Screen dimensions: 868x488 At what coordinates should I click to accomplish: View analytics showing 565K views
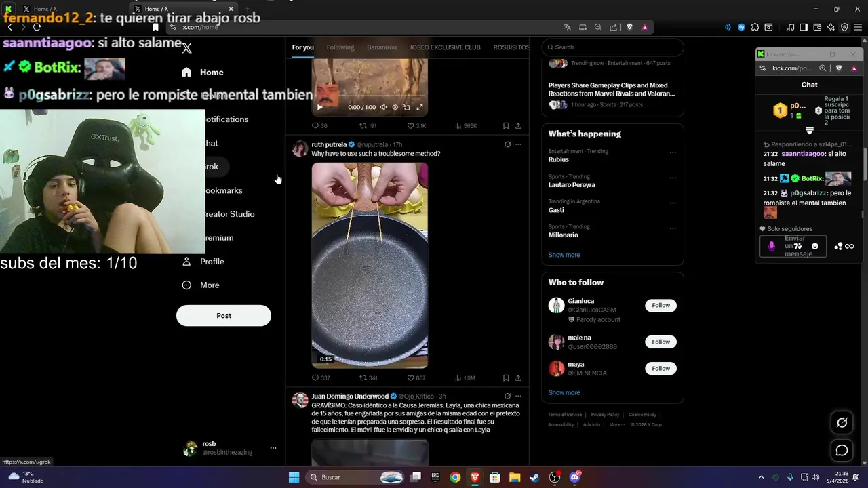[x=466, y=126]
